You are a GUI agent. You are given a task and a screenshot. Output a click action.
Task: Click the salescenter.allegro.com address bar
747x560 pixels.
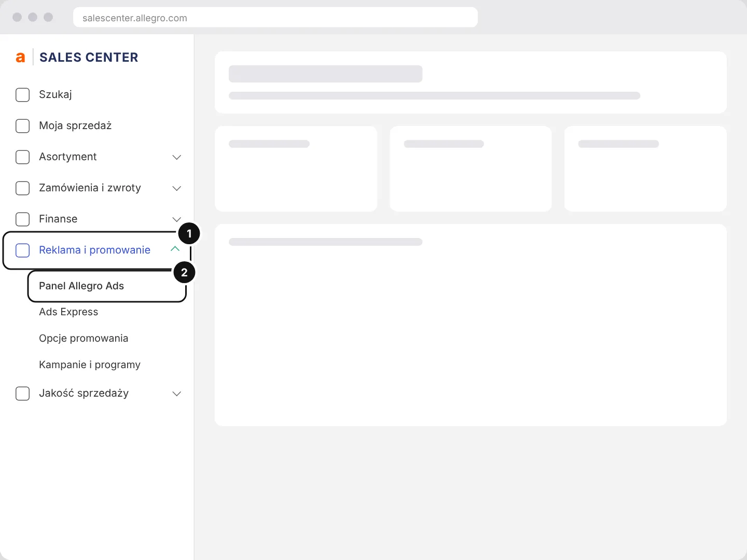click(275, 18)
